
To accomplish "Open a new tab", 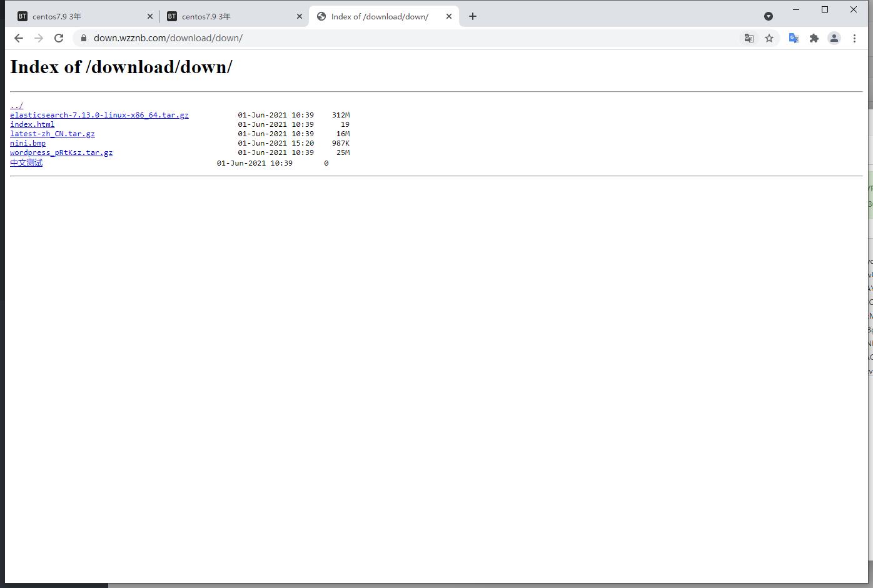I will click(473, 16).
